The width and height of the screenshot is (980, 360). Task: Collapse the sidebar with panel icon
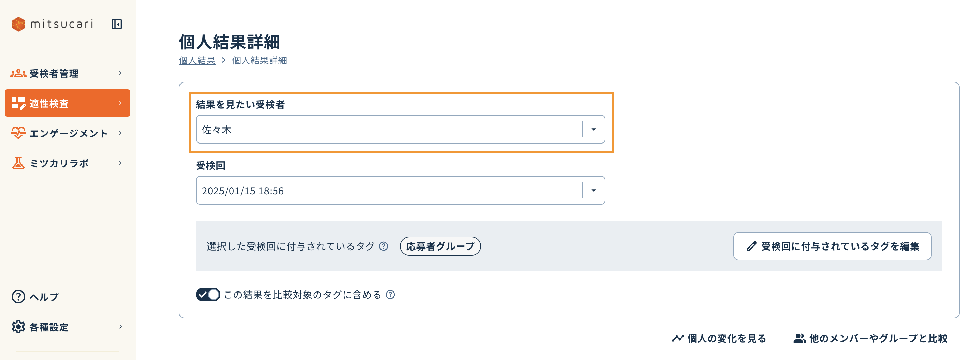click(x=116, y=24)
